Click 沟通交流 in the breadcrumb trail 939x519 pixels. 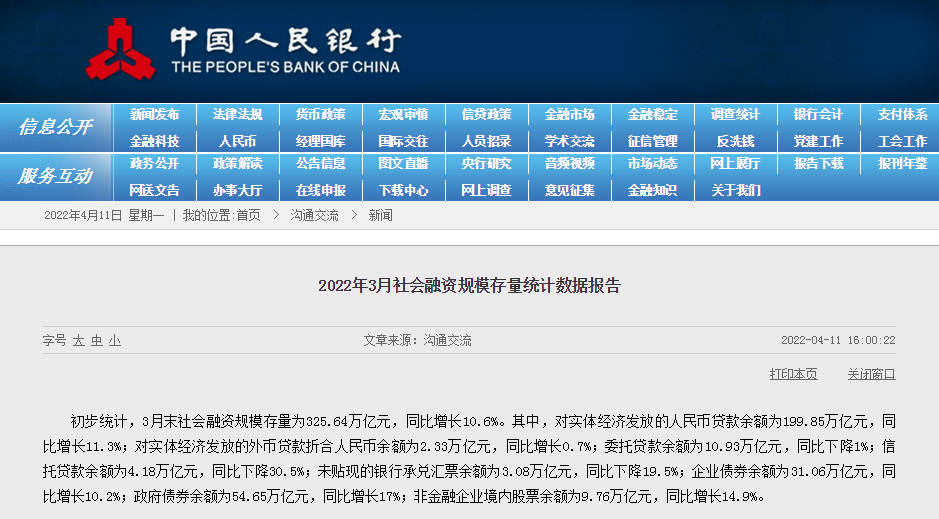click(314, 215)
